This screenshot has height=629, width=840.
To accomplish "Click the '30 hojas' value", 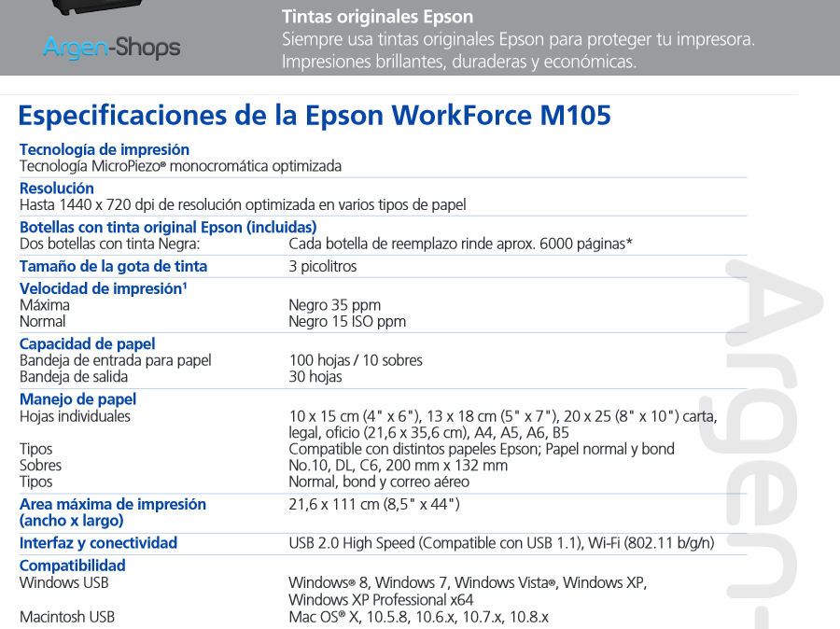I will (x=315, y=377).
